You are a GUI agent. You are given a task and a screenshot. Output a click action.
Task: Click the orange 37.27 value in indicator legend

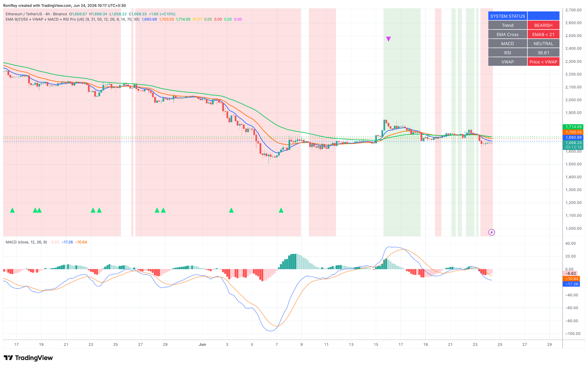click(x=197, y=19)
